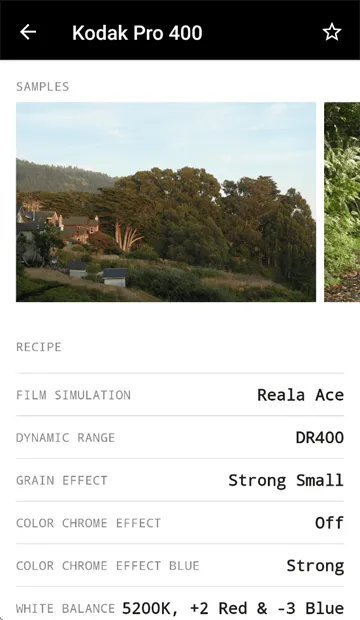
Task: Select the Color Chrome Effect Blue label
Action: [x=108, y=566]
